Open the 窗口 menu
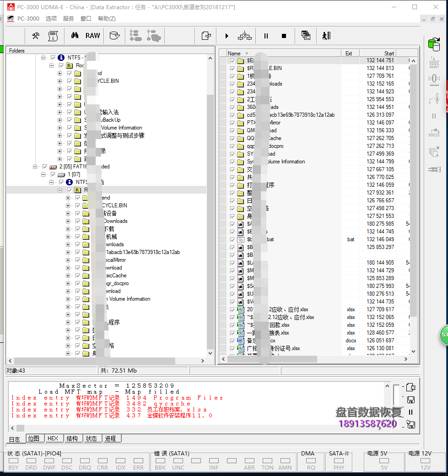 [86, 18]
